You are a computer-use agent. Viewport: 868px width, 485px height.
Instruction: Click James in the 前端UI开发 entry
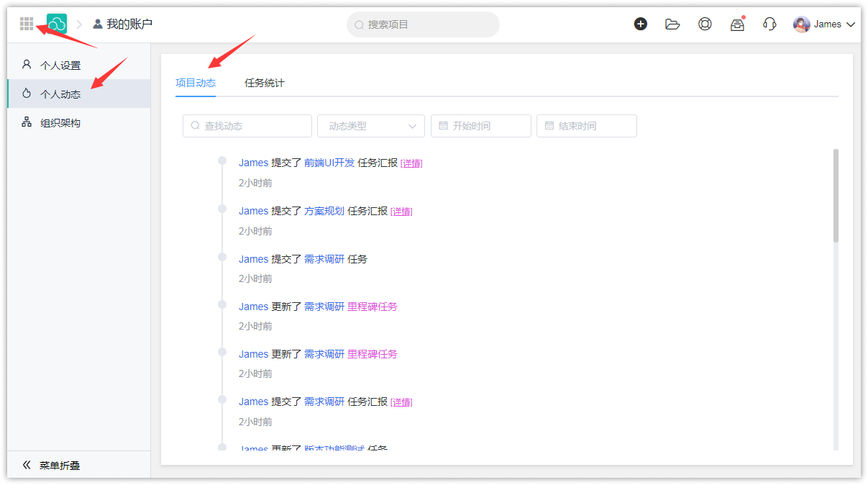(253, 163)
